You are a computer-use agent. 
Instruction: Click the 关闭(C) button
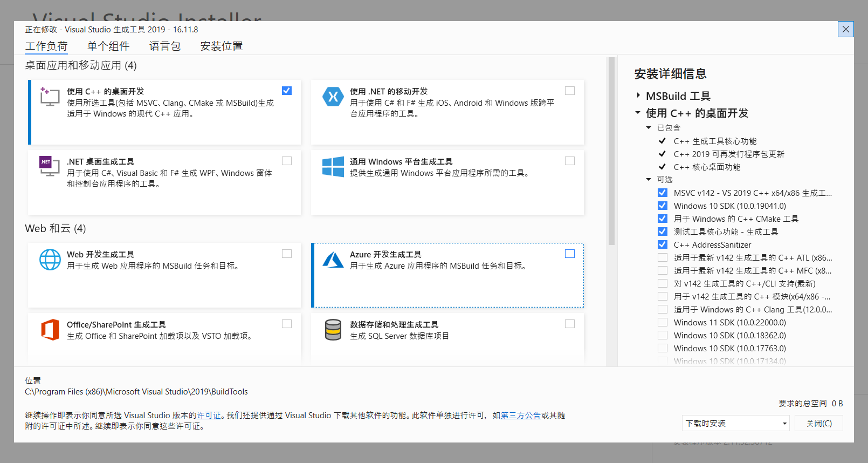pos(819,424)
